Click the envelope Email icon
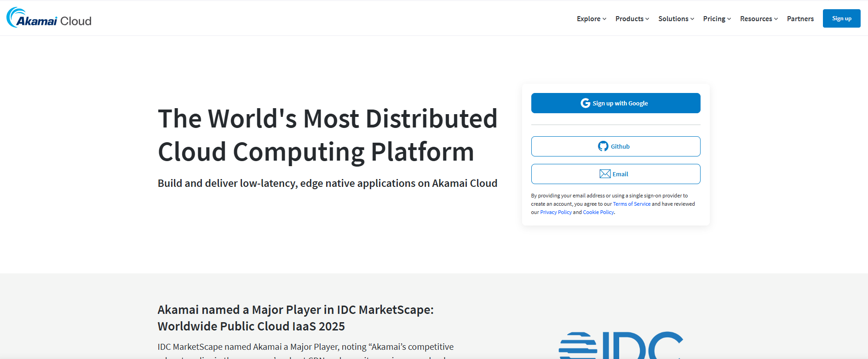The height and width of the screenshot is (359, 868). (x=605, y=174)
